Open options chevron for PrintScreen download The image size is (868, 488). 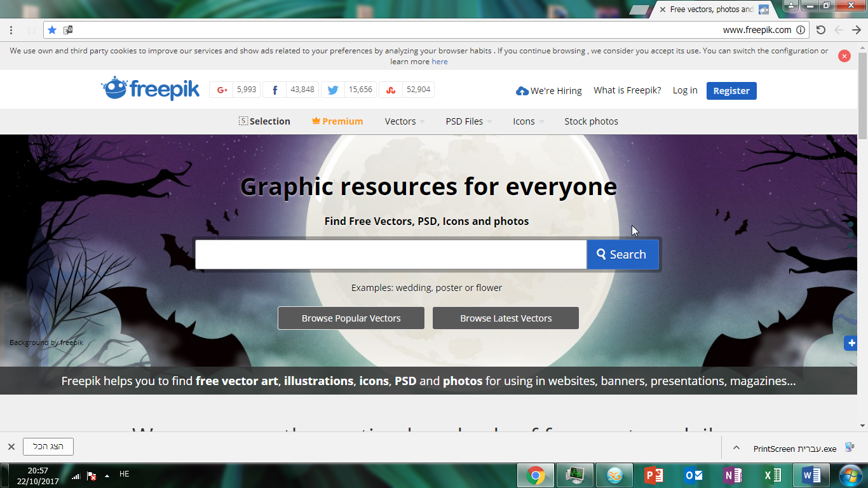[x=736, y=447]
